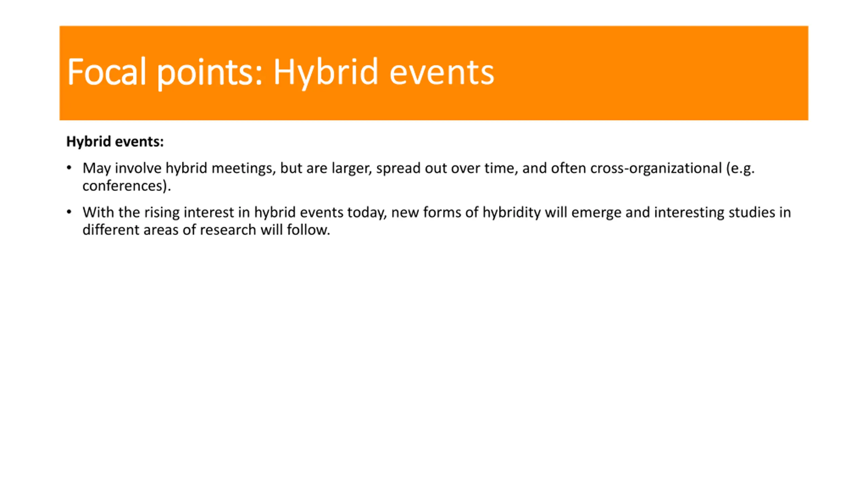Click the first bullet point marker
Screen dimensions: 868x488
[x=69, y=168]
